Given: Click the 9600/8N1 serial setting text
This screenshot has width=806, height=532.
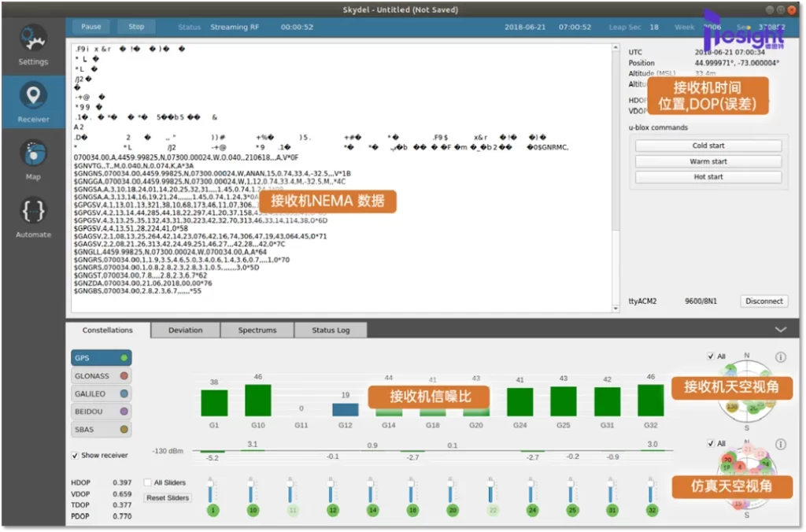Looking at the screenshot, I should coord(701,301).
